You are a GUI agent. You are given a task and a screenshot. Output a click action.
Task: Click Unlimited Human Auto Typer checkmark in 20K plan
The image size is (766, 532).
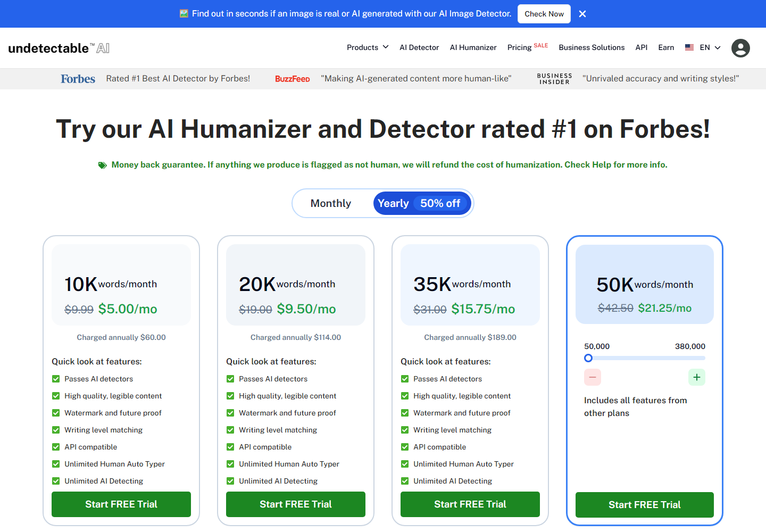[x=230, y=464]
